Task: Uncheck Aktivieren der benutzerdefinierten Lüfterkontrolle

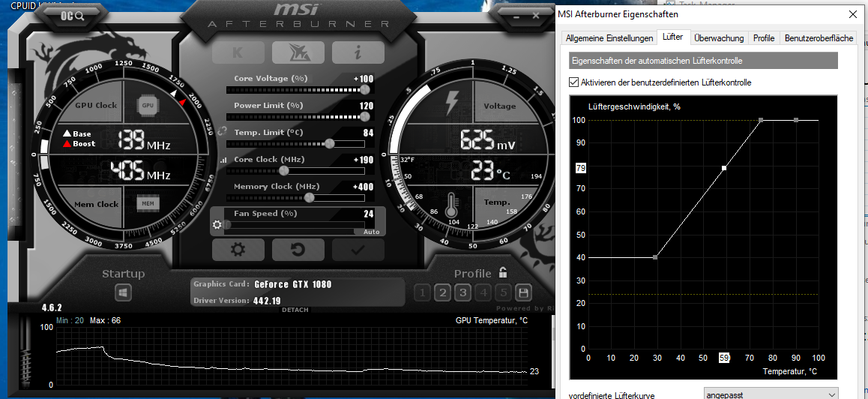Action: 574,82
